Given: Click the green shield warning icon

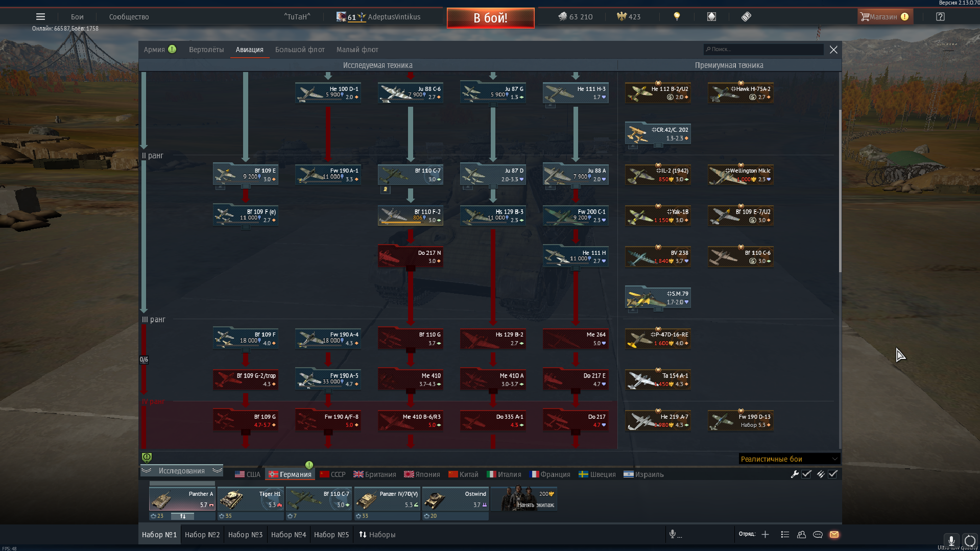Looking at the screenshot, I should [x=147, y=458].
